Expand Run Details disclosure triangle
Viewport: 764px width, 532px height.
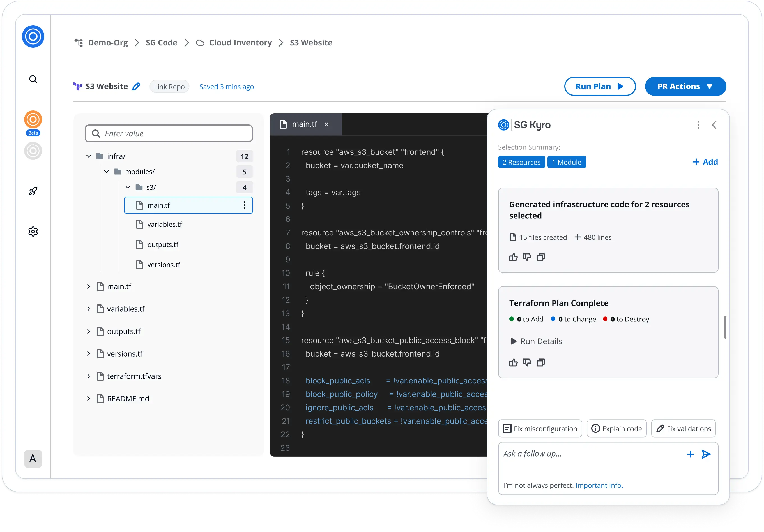click(514, 341)
